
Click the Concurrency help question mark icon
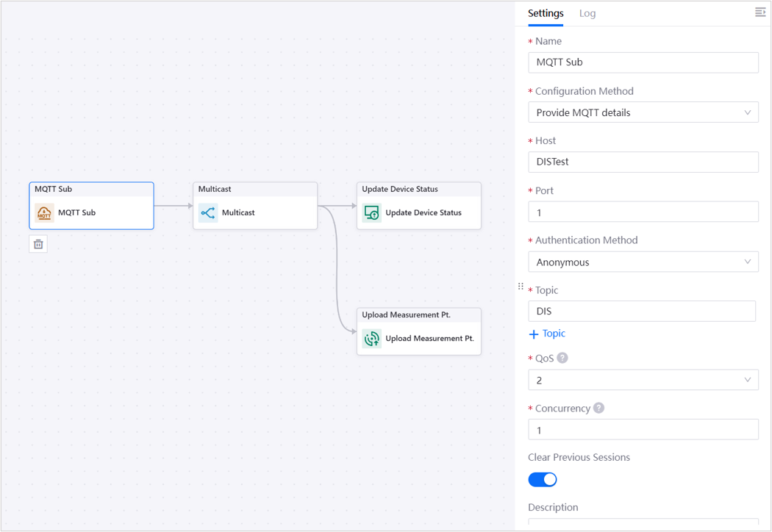598,408
